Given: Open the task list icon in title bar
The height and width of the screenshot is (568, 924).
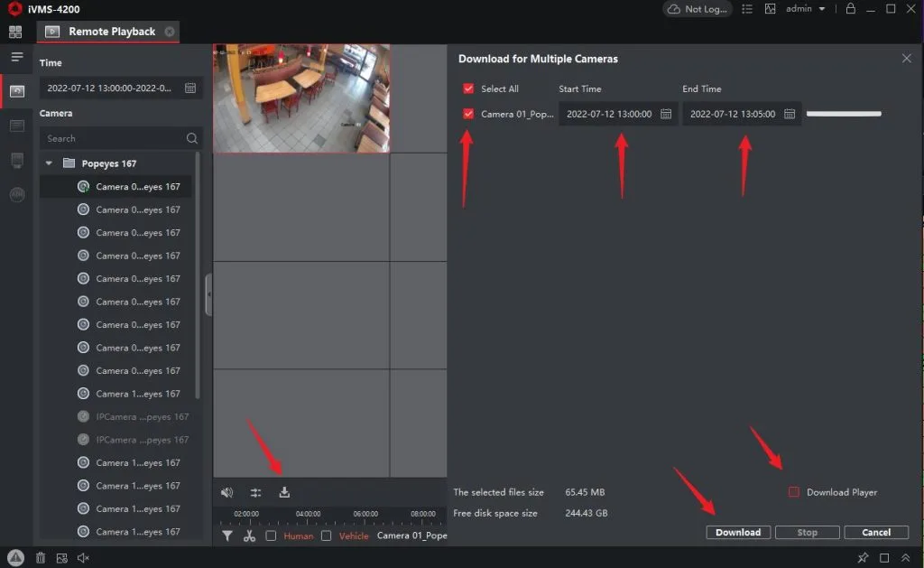Looking at the screenshot, I should (747, 9).
